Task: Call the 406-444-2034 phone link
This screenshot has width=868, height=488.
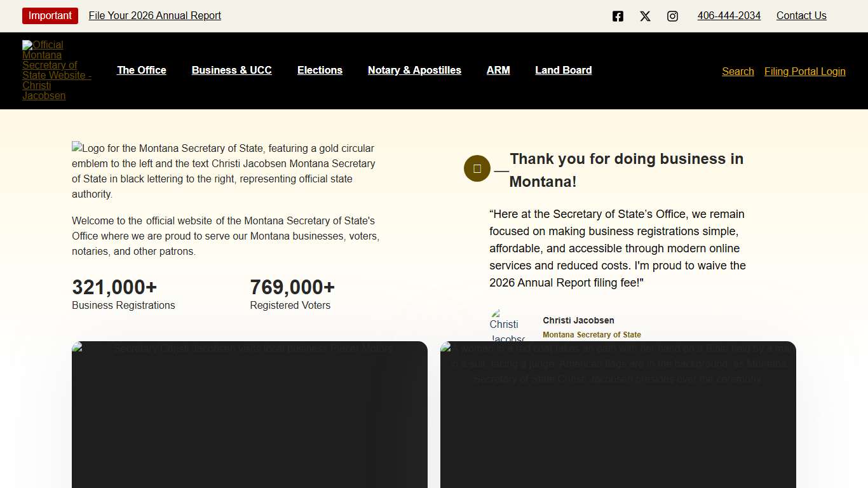Action: coord(729,16)
